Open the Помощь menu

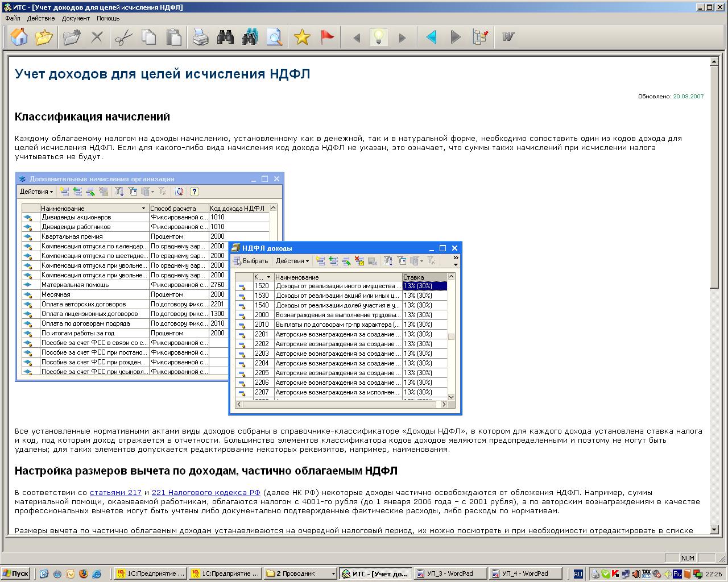click(x=108, y=18)
